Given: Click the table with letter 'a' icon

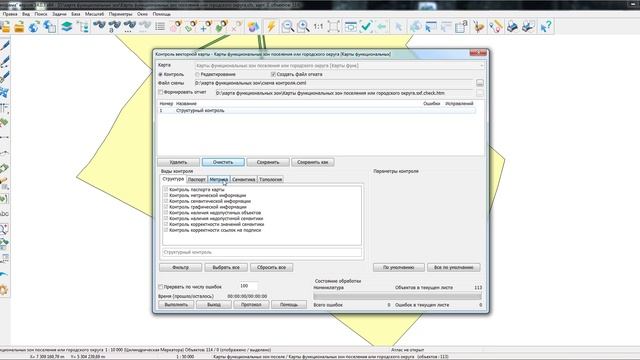Looking at the screenshot, I should tap(461, 27).
